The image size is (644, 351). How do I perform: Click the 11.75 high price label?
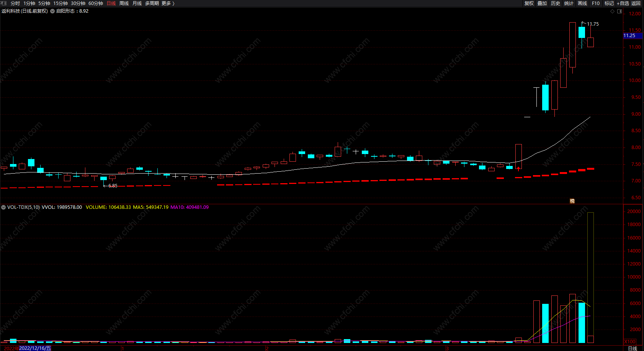point(593,24)
